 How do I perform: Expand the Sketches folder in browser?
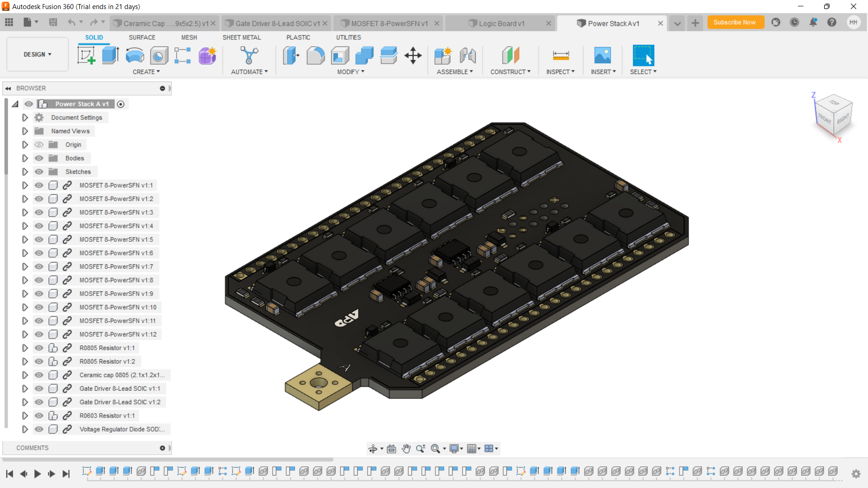pyautogui.click(x=25, y=172)
